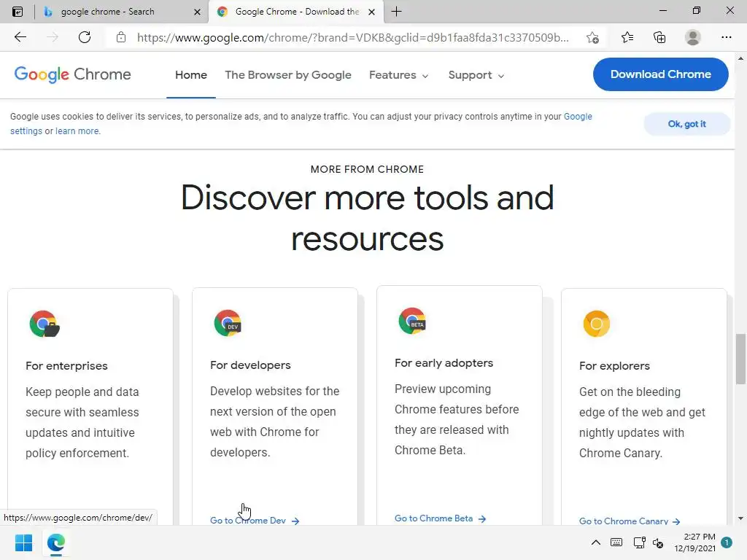Click the 'For developers' card heading
747x560 pixels.
coord(250,365)
